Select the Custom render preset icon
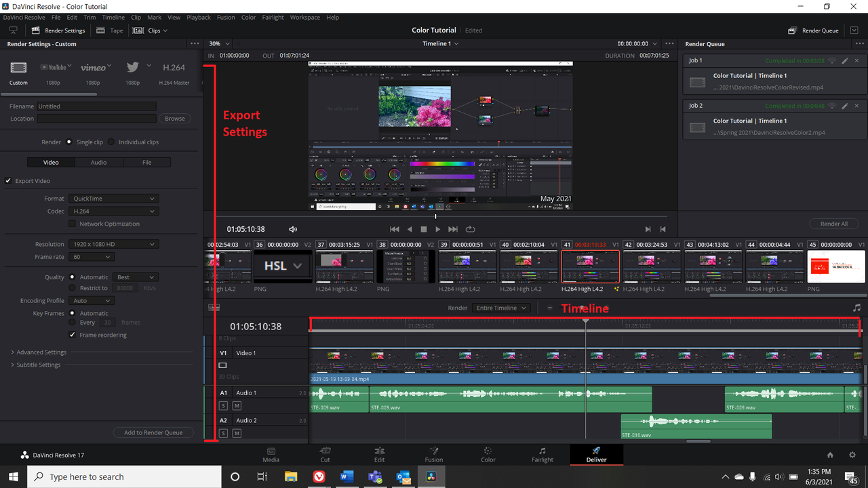Image resolution: width=868 pixels, height=488 pixels. click(x=18, y=68)
